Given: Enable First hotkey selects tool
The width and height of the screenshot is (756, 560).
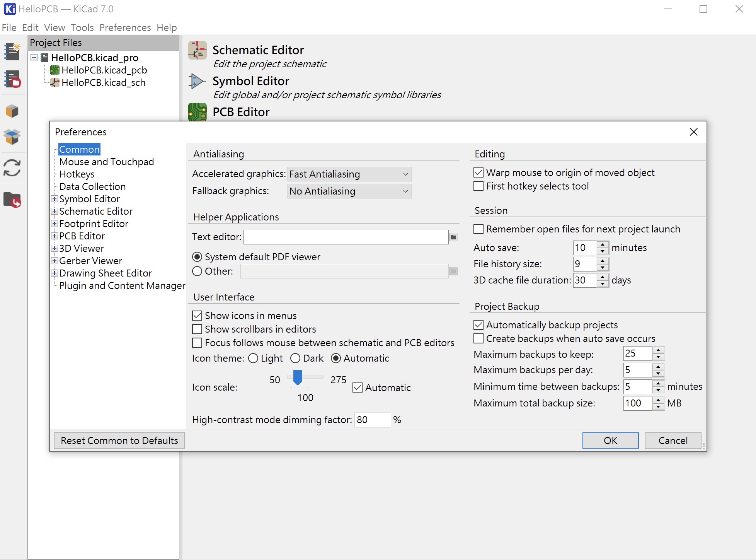Looking at the screenshot, I should [x=478, y=186].
